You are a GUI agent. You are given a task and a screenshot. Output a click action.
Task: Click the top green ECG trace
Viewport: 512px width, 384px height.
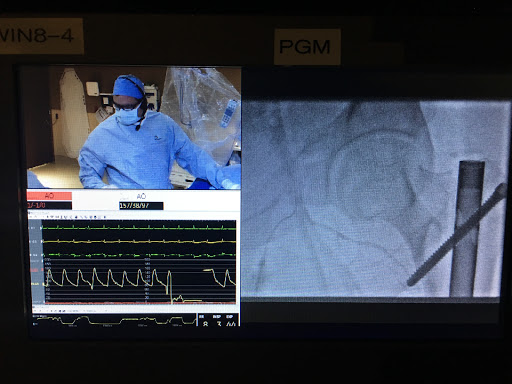click(139, 228)
